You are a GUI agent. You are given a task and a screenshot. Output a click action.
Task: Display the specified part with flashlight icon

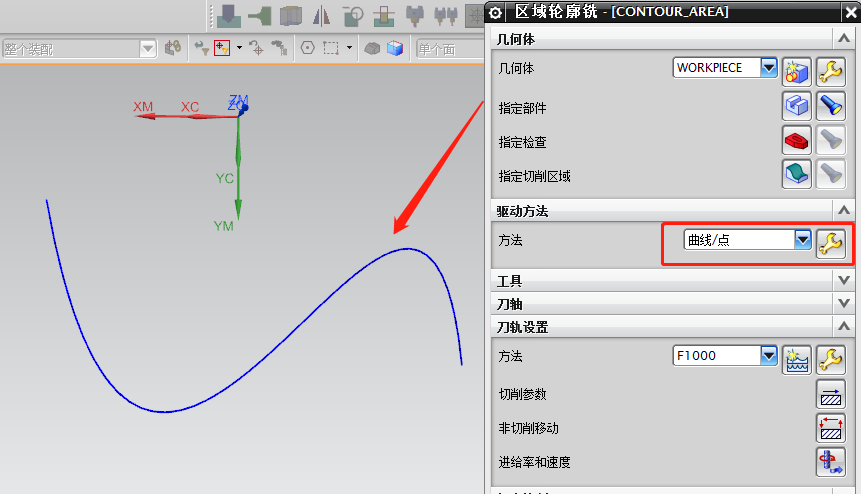[x=831, y=106]
